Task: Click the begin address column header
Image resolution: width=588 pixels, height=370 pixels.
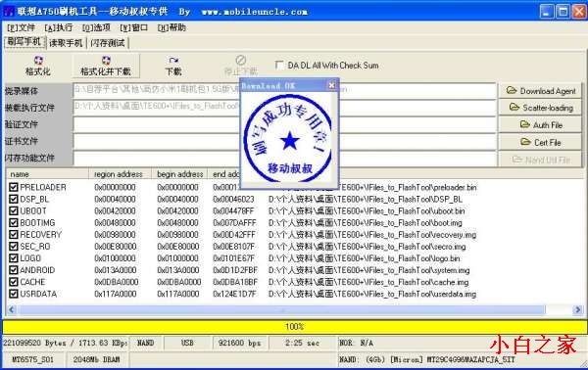Action: point(179,174)
